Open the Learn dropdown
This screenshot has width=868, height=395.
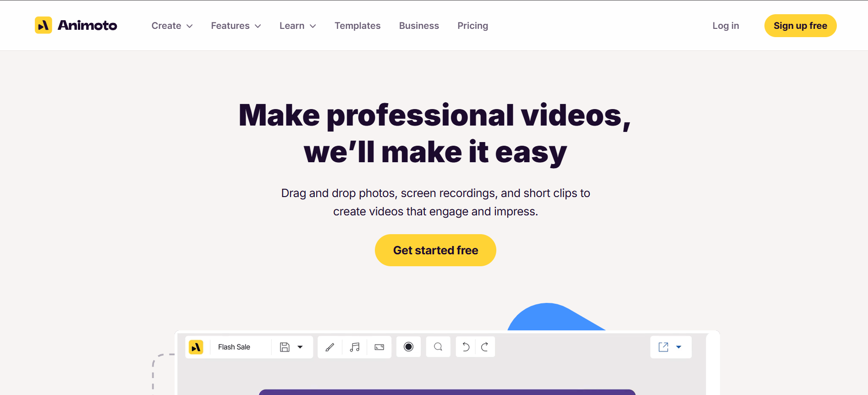pos(298,26)
